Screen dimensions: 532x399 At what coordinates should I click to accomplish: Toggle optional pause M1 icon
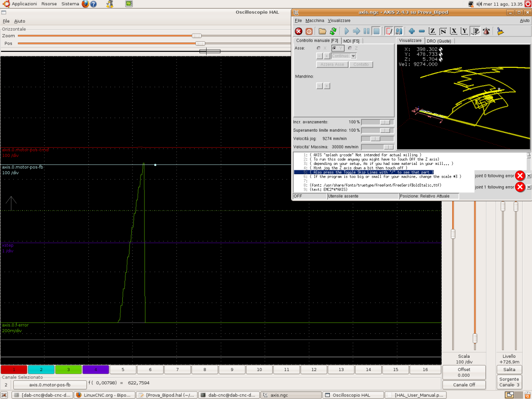399,31
